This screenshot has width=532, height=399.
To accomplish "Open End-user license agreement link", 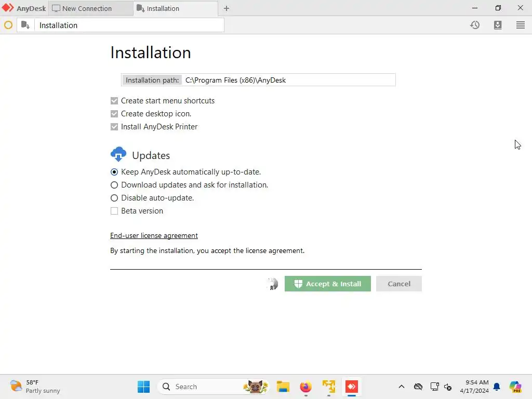I will click(x=154, y=235).
